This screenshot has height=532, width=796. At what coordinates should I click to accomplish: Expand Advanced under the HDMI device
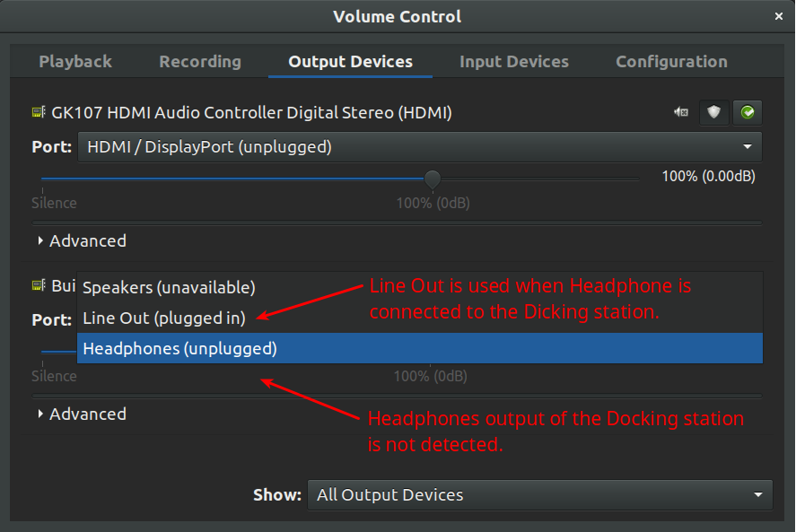(x=81, y=240)
